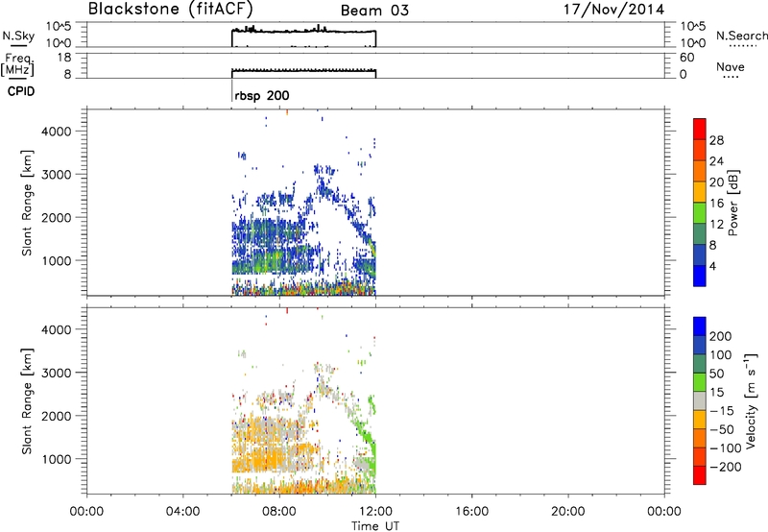Pick the blue bottom swatch of the power colorbar
This screenshot has width=768, height=532.
coord(700,276)
